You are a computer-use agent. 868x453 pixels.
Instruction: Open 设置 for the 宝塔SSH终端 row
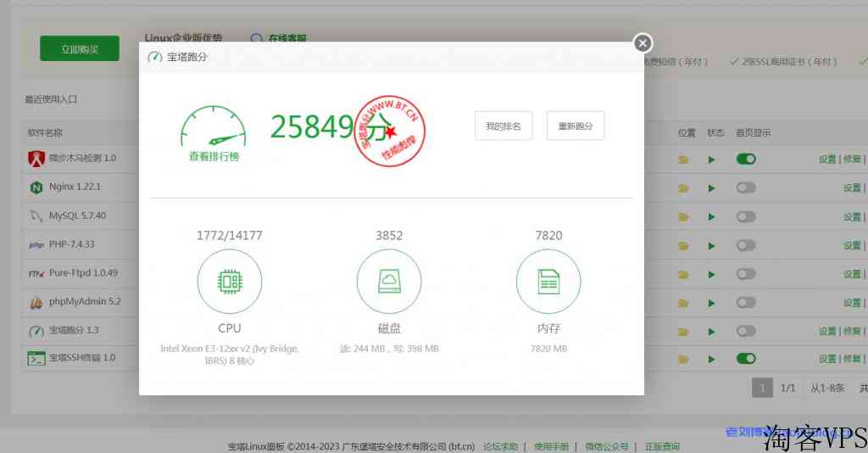tap(827, 359)
